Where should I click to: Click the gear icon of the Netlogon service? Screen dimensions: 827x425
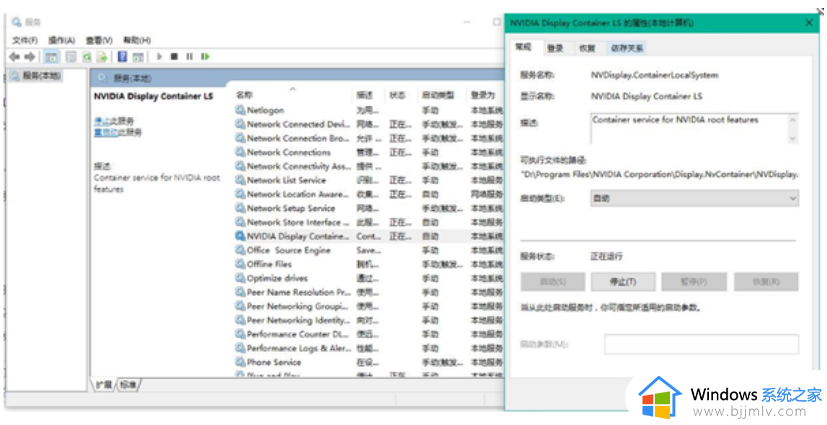[x=240, y=110]
